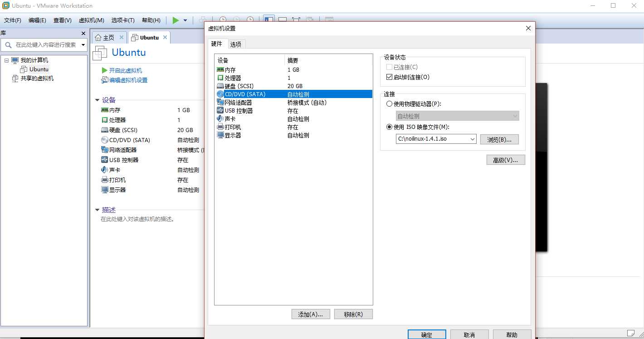This screenshot has width=644, height=339.
Task: Select 共享的虚拟机 in the library tree
Action: coord(37,79)
